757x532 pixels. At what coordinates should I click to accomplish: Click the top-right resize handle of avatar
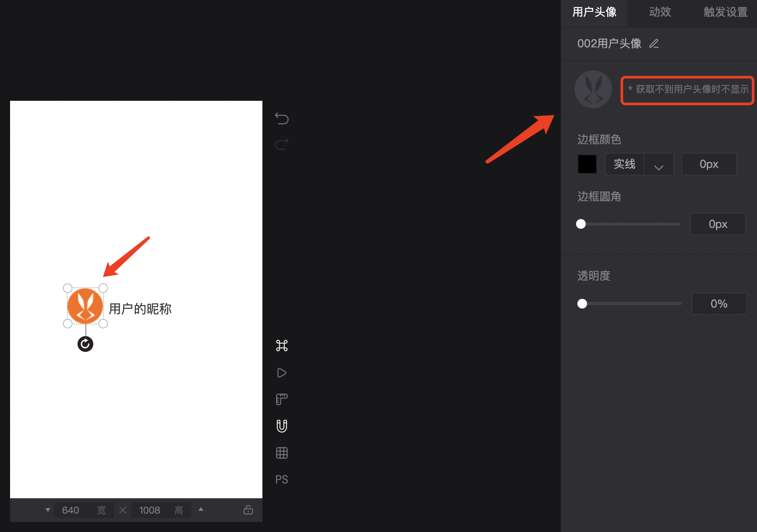[103, 288]
